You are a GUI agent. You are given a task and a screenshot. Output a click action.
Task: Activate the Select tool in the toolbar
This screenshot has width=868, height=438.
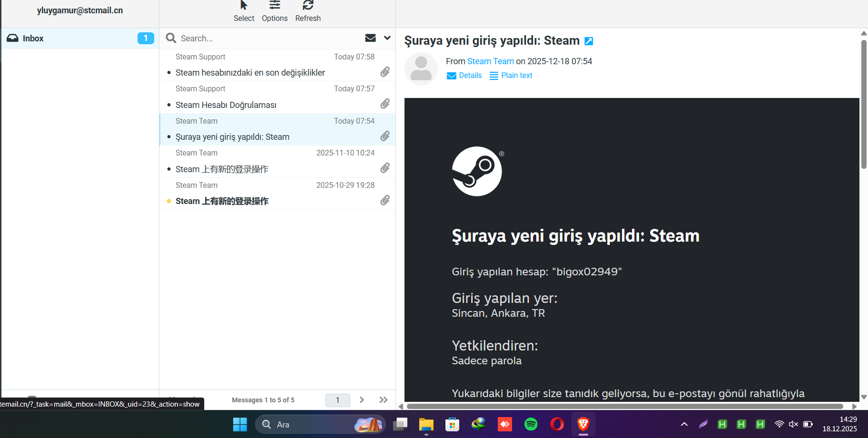point(244,11)
